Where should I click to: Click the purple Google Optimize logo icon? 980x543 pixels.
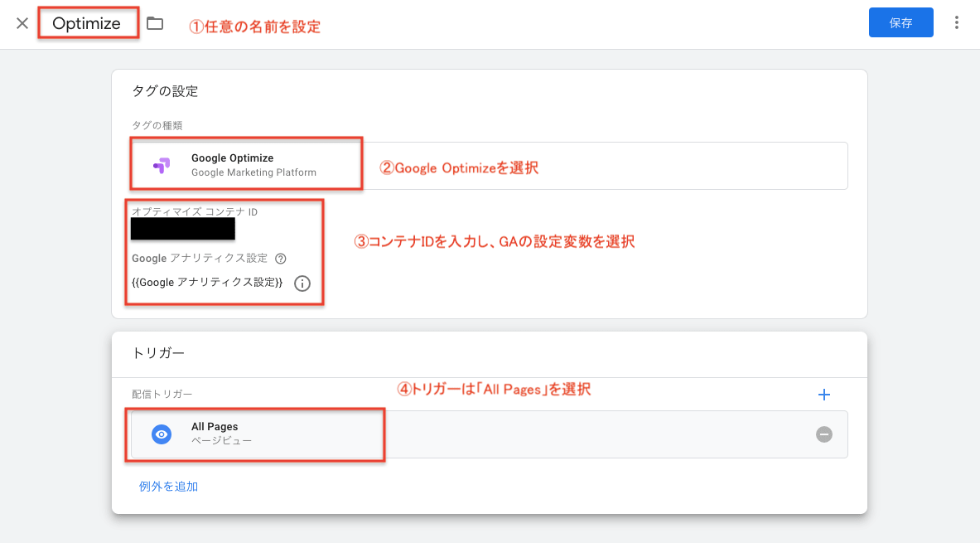point(162,165)
